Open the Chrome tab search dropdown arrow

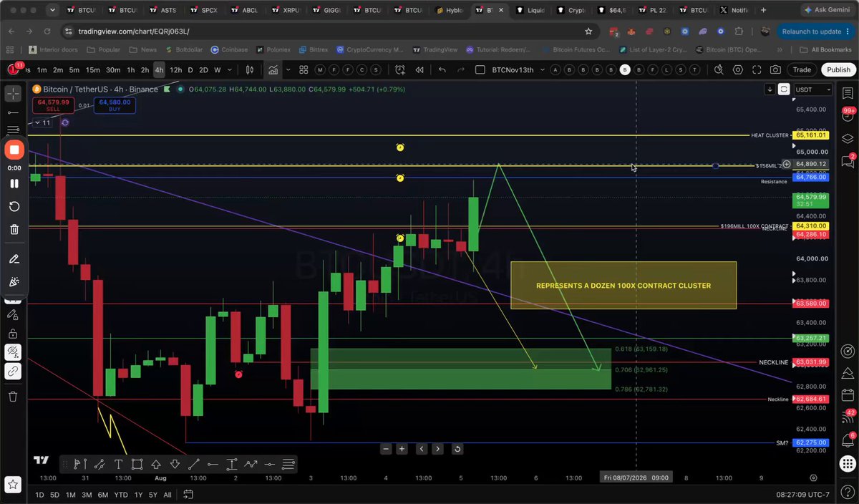[x=53, y=10]
